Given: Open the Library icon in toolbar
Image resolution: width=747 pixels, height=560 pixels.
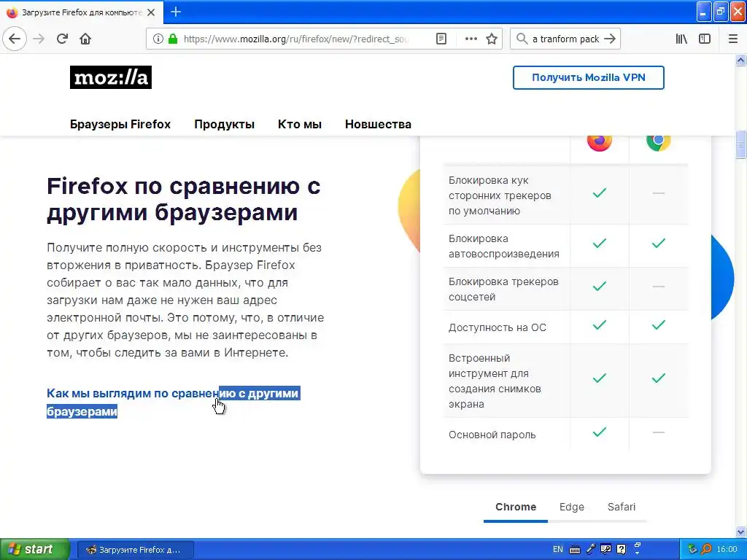Looking at the screenshot, I should pyautogui.click(x=681, y=39).
